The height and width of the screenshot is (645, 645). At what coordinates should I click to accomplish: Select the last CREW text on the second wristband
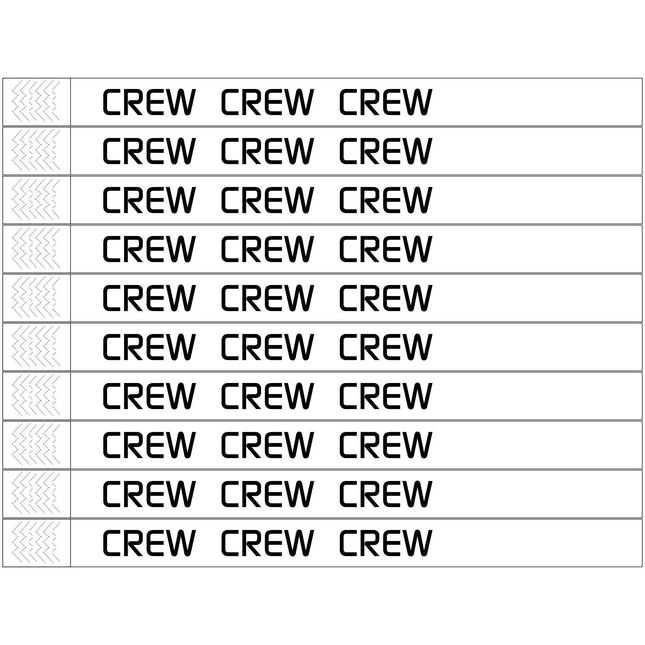click(386, 151)
